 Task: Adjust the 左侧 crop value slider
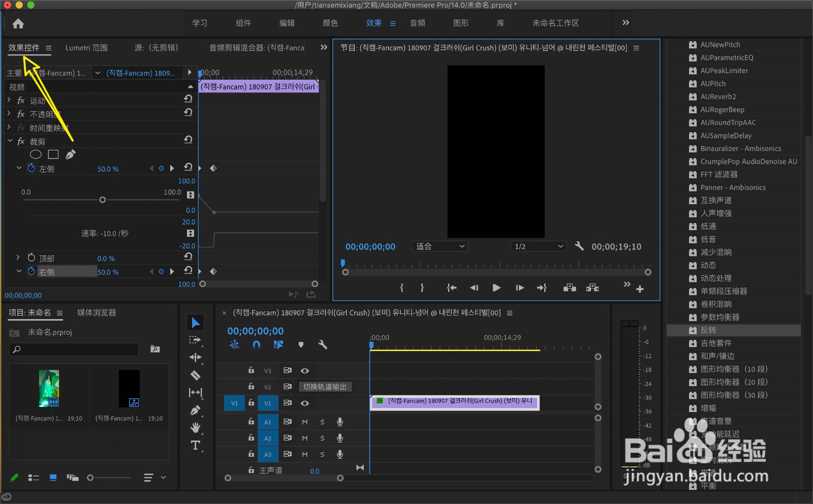[102, 200]
